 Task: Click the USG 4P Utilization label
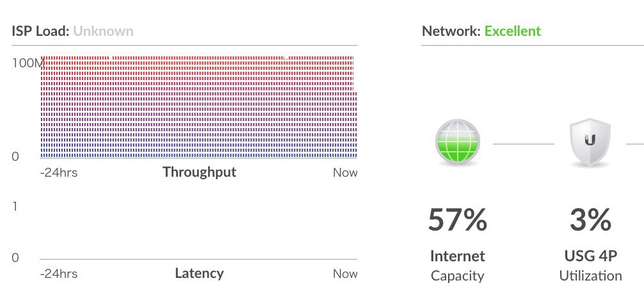[x=591, y=266]
